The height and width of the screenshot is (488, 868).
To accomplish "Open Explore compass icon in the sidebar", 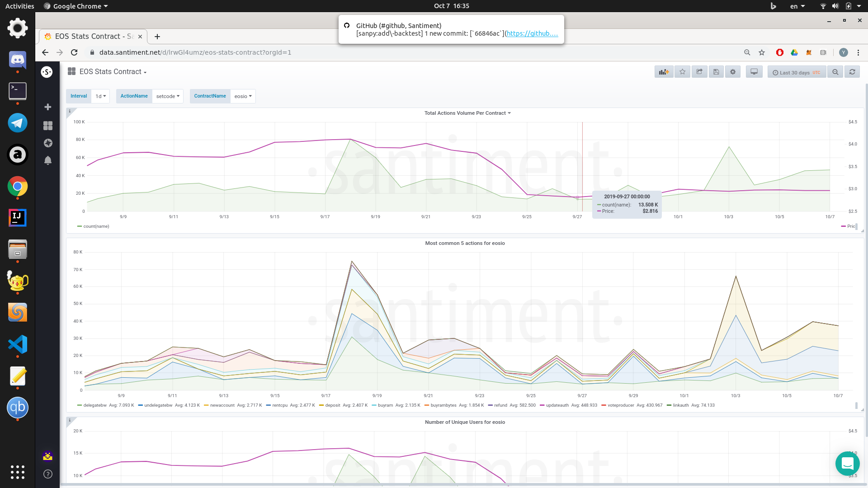I will click(x=48, y=143).
